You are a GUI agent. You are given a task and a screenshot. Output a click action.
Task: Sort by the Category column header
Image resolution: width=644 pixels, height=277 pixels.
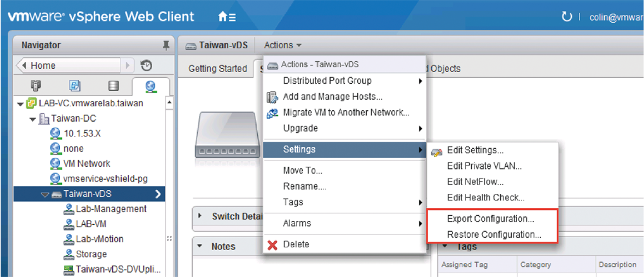click(556, 265)
